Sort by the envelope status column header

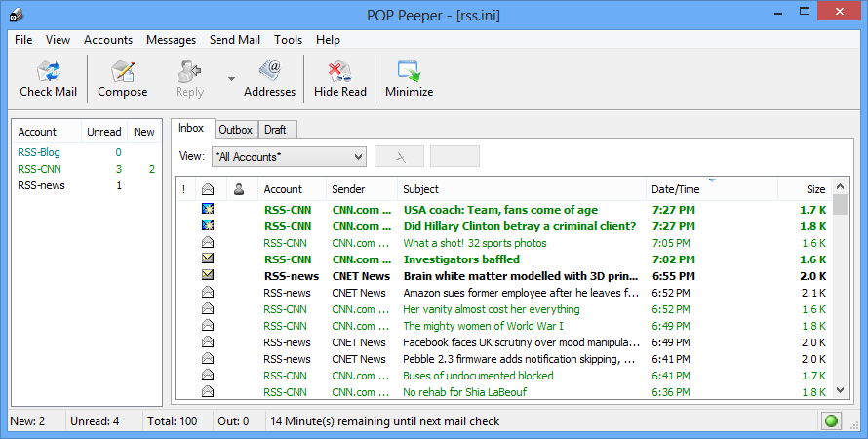(x=211, y=189)
